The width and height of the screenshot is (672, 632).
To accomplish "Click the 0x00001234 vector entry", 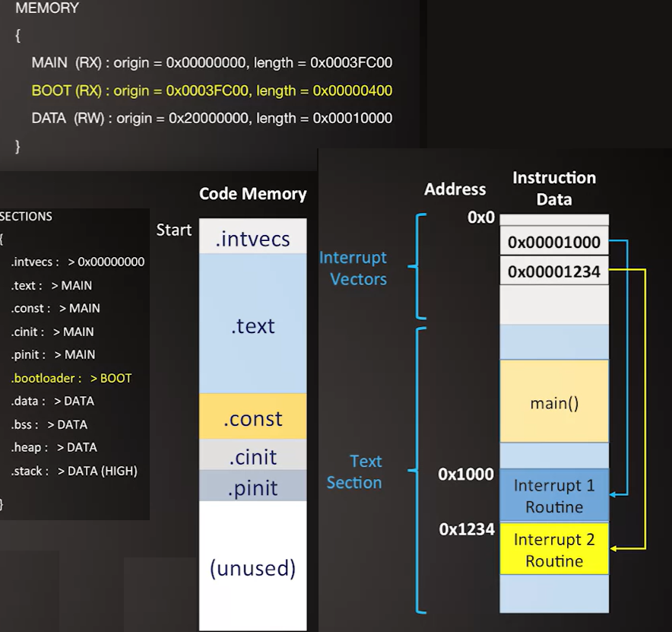I will tap(554, 271).
